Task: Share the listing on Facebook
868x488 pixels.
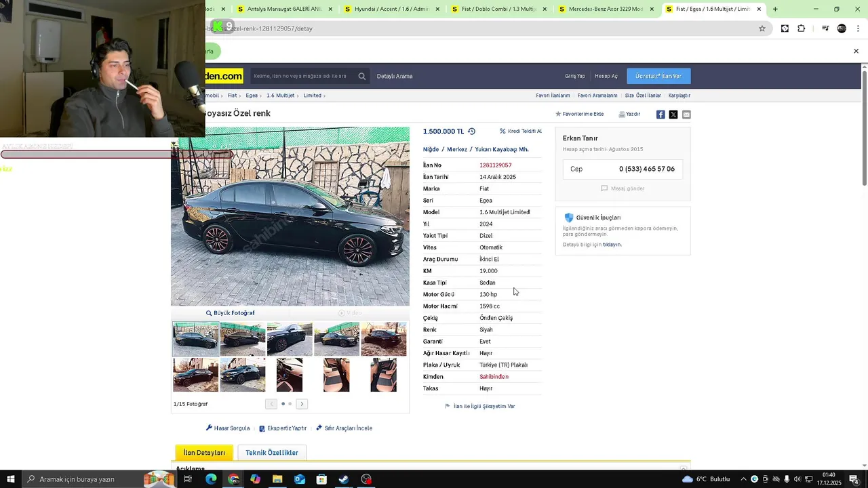Action: [x=660, y=115]
